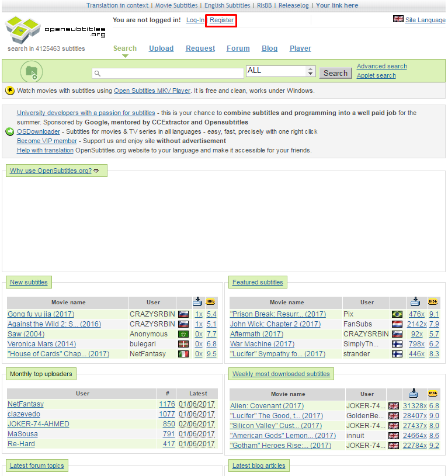Click flag in American Gods row

tap(394, 436)
